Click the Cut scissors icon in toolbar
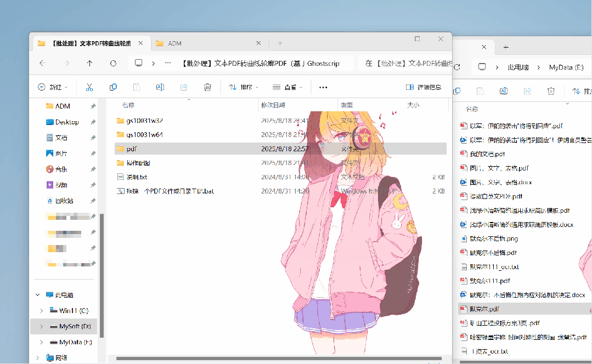Image resolution: width=592 pixels, height=364 pixels. [x=89, y=87]
